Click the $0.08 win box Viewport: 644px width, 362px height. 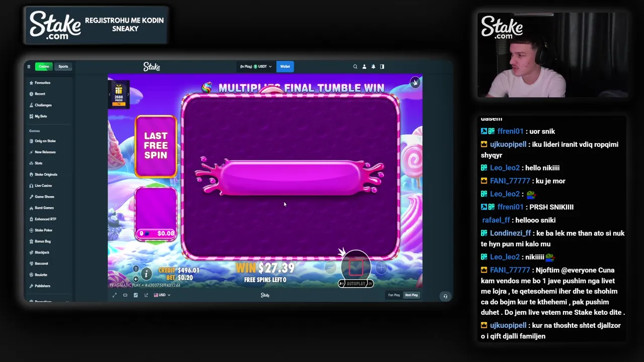click(156, 233)
